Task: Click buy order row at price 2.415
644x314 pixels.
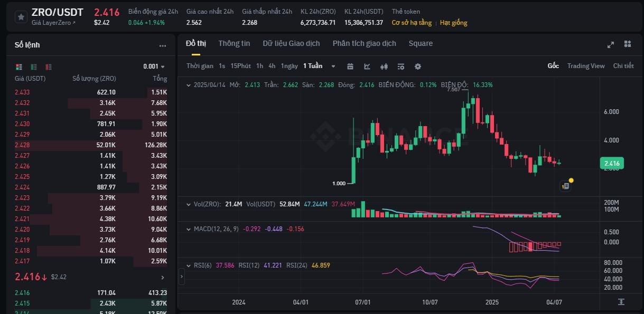Action: coord(91,303)
